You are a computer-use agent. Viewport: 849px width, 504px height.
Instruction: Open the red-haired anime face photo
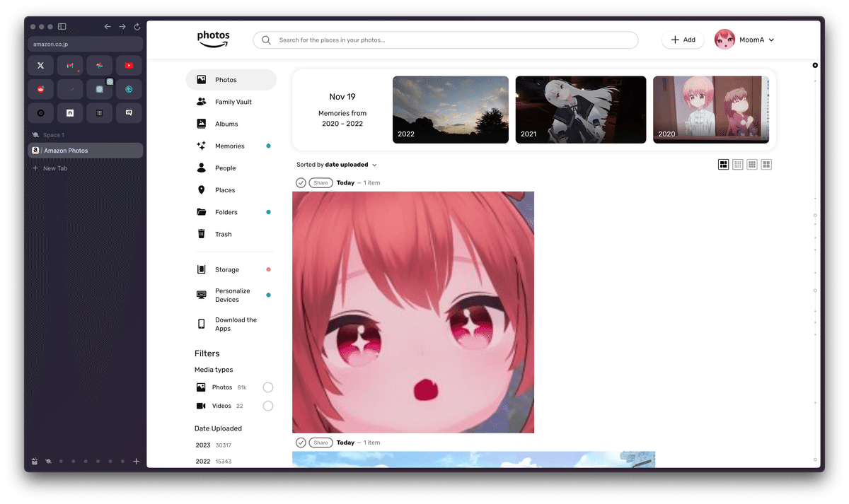coord(413,312)
